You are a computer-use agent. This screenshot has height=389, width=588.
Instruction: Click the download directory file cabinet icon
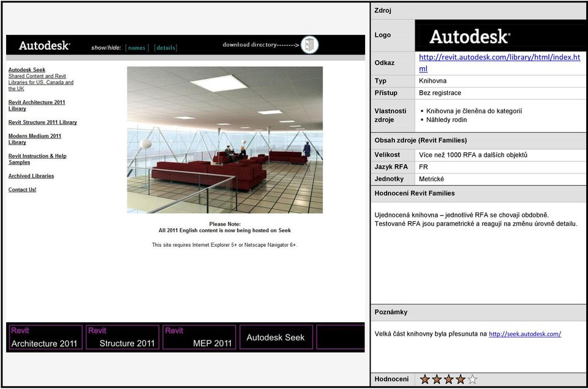309,45
